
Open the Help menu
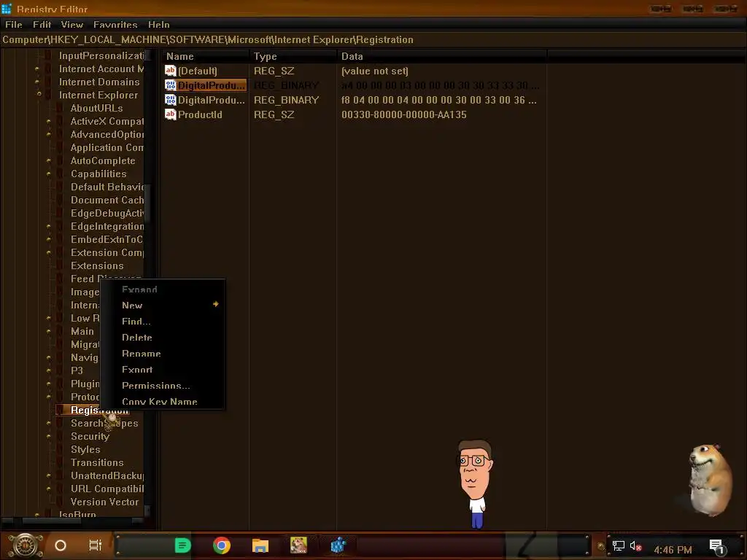158,25
